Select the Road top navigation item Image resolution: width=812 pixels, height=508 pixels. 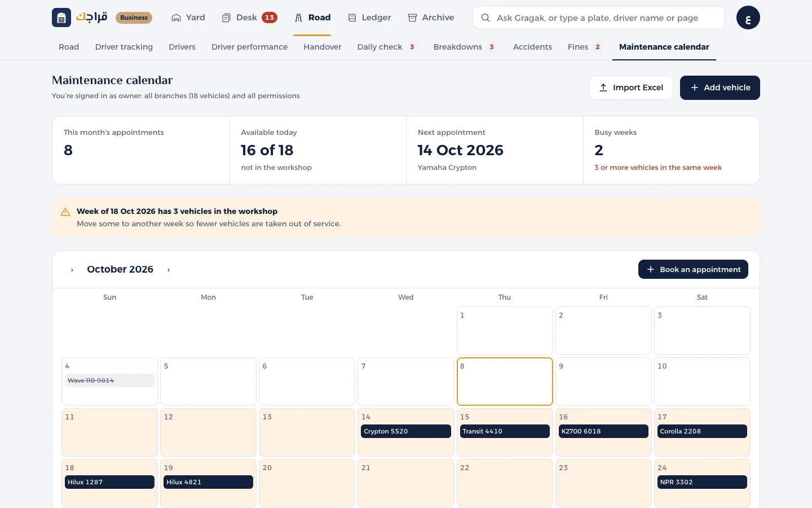[x=312, y=17]
